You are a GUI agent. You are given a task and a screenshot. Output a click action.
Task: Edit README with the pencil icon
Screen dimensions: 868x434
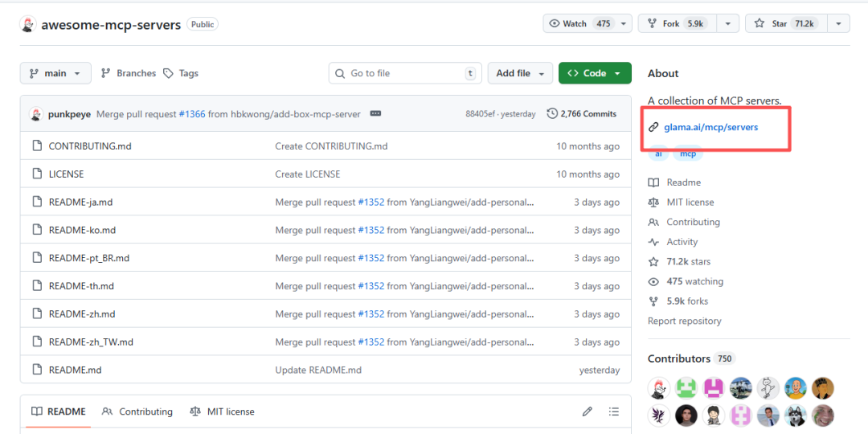(x=588, y=411)
